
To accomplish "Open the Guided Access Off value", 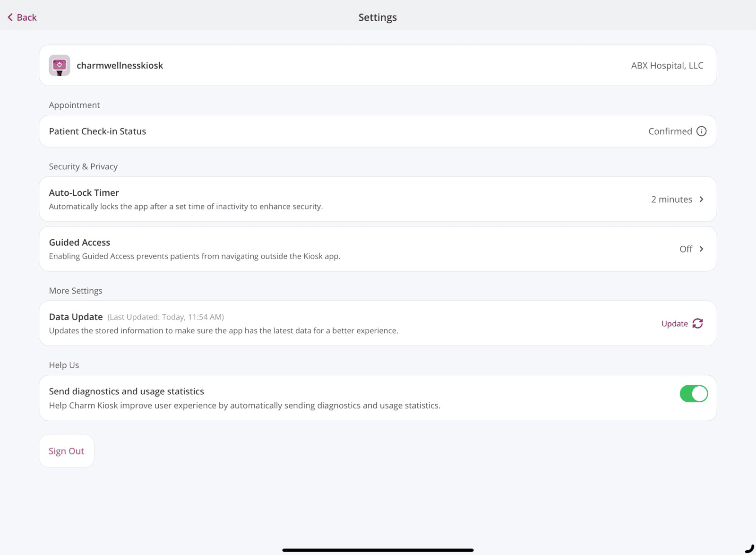I will coord(686,249).
